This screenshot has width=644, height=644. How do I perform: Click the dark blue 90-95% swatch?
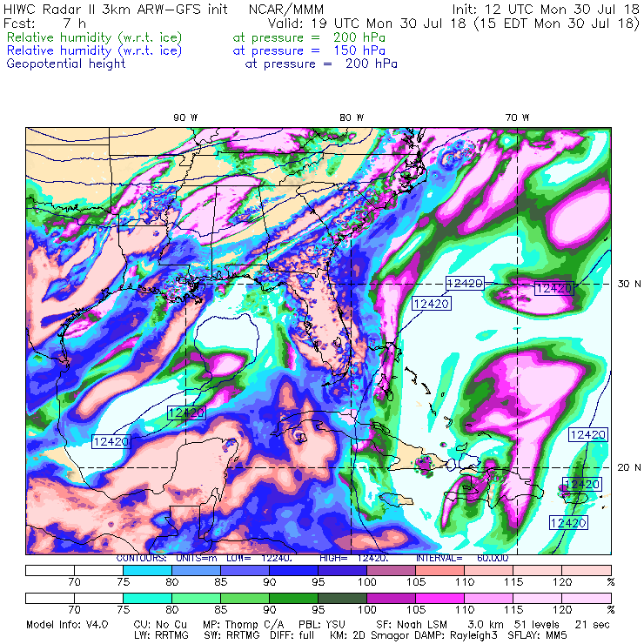click(x=293, y=570)
